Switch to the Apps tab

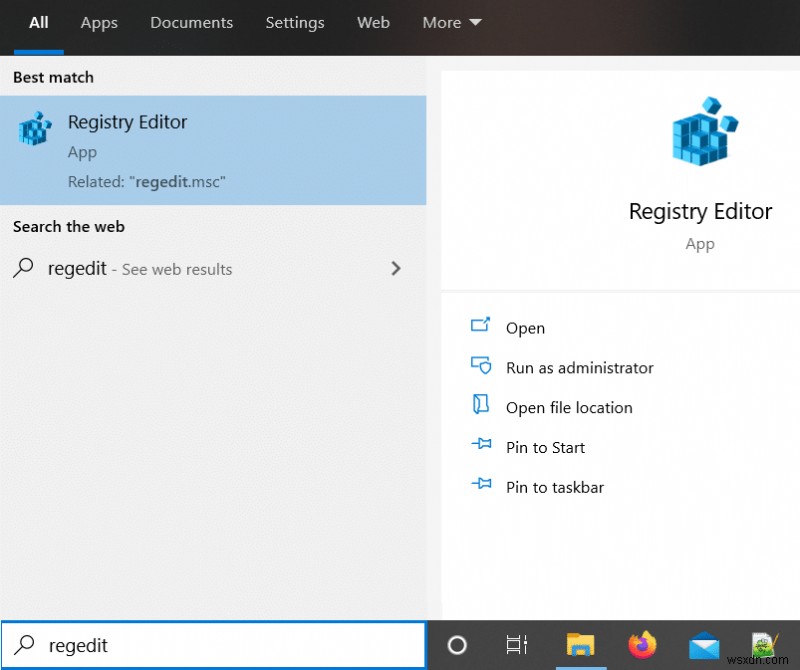click(x=98, y=22)
